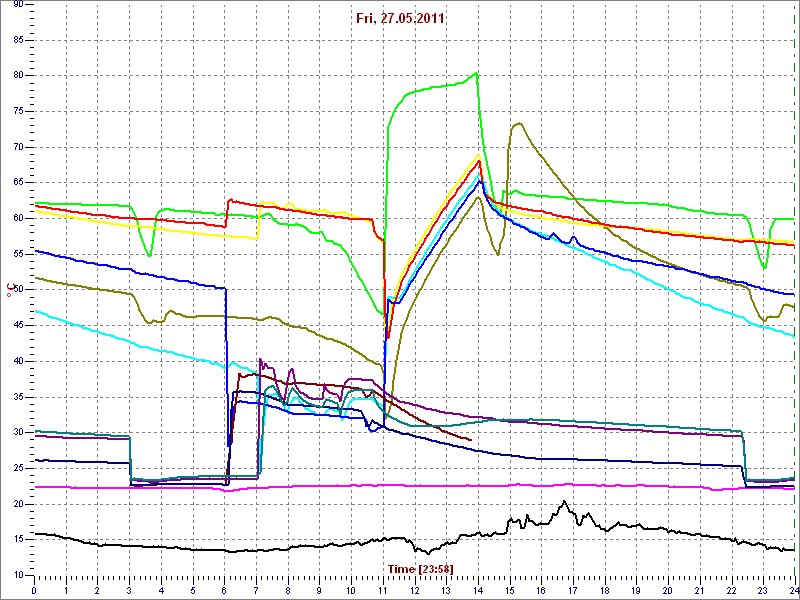The height and width of the screenshot is (600, 800).
Task: Select the y-axis value 70
Action: [x=16, y=147]
